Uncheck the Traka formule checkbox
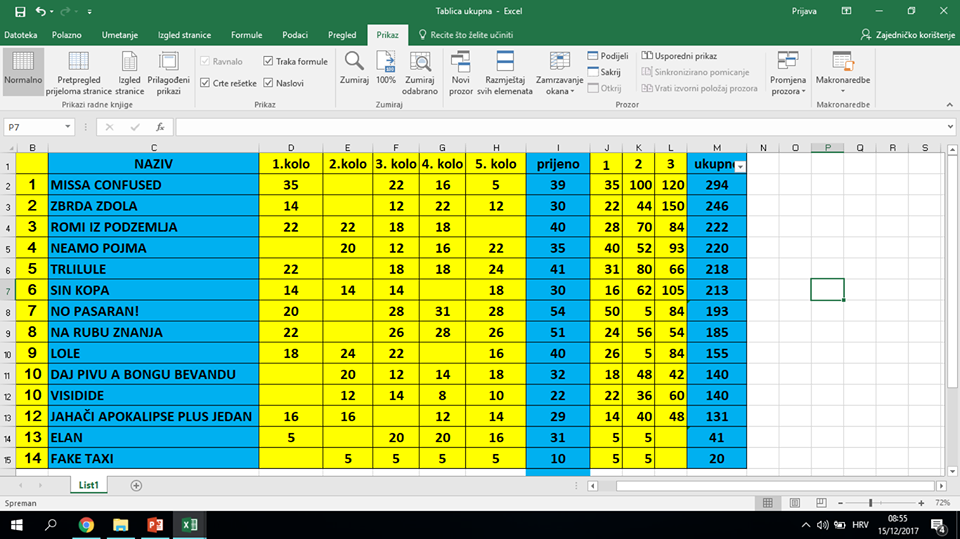 click(268, 62)
